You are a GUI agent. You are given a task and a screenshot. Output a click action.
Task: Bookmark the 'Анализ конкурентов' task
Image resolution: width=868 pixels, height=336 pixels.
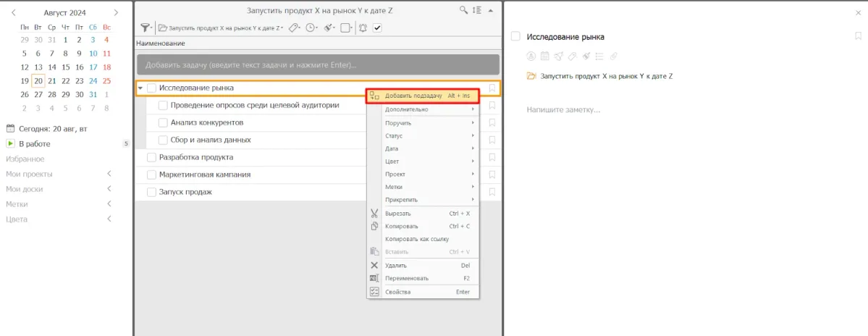(492, 122)
